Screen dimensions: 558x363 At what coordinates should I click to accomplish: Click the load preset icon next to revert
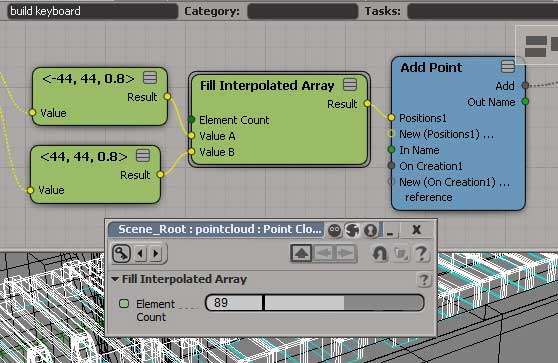[401, 254]
